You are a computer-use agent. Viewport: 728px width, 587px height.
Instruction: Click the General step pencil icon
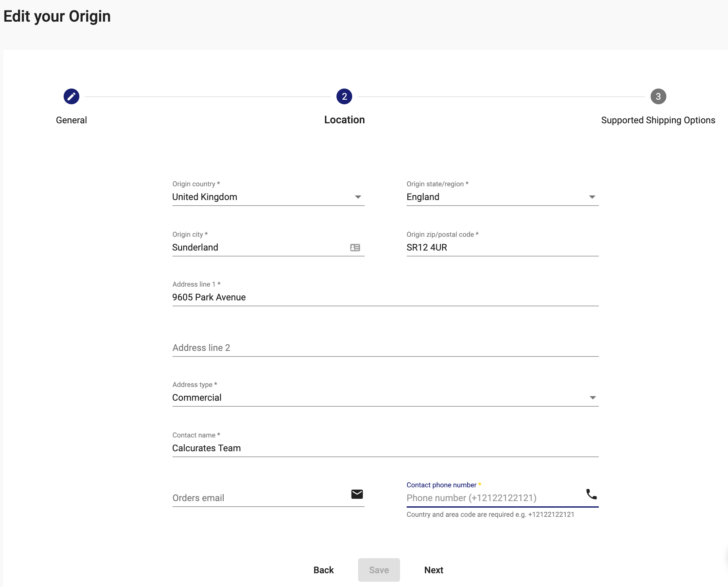[x=71, y=97]
